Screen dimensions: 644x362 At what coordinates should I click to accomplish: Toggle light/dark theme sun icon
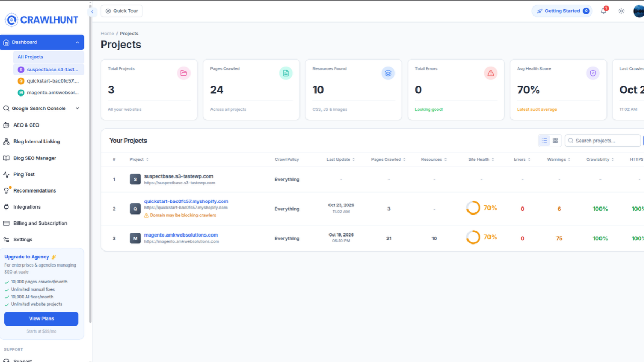pyautogui.click(x=621, y=11)
